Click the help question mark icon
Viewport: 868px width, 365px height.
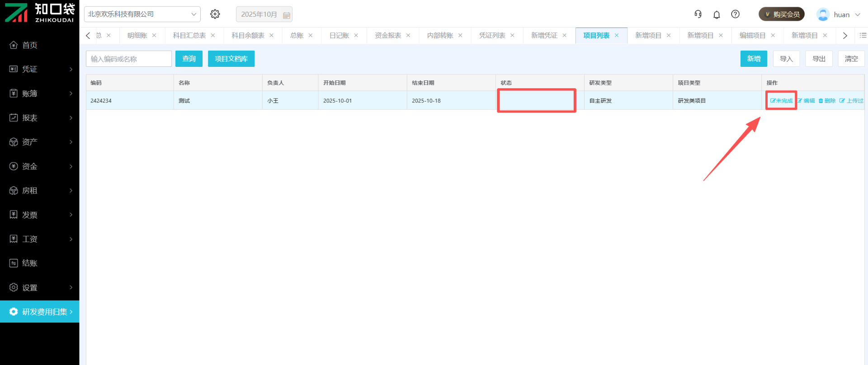(736, 14)
